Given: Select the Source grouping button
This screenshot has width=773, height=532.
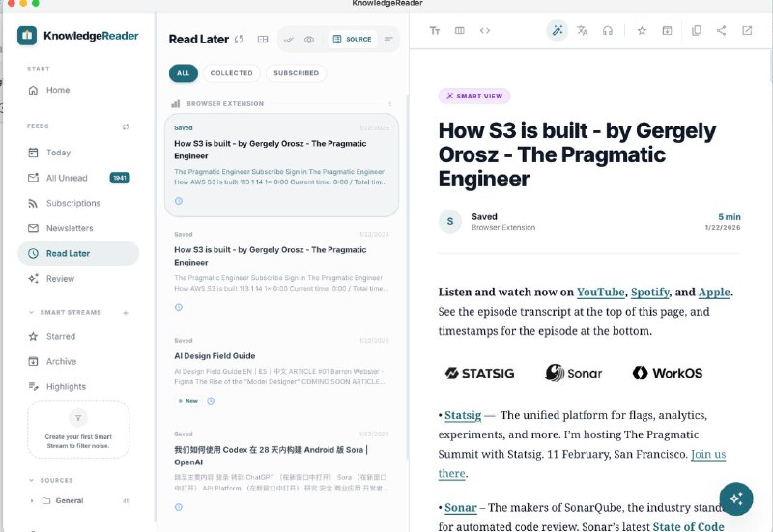Looking at the screenshot, I should coord(352,39).
